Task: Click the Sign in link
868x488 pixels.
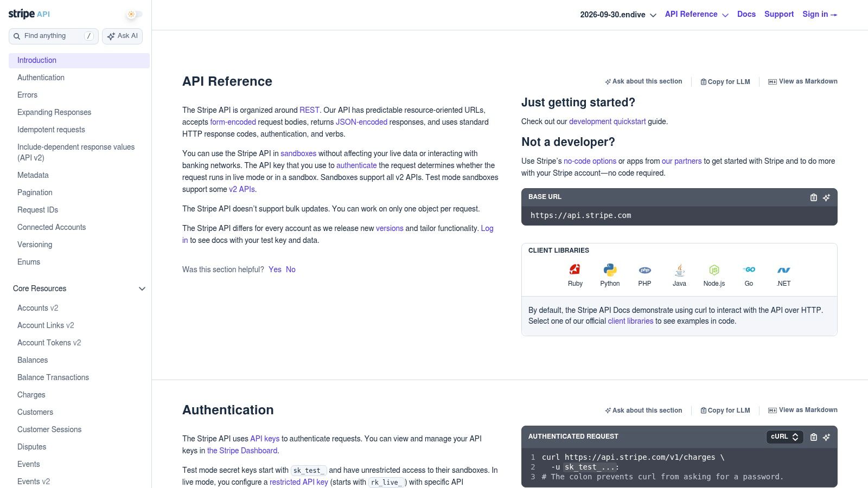Action: (x=820, y=14)
